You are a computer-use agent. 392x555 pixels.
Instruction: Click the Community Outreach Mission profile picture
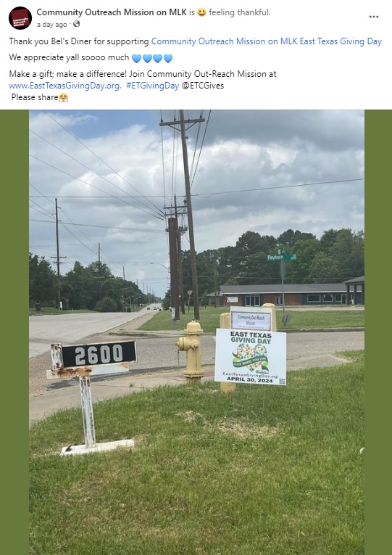pyautogui.click(x=20, y=18)
